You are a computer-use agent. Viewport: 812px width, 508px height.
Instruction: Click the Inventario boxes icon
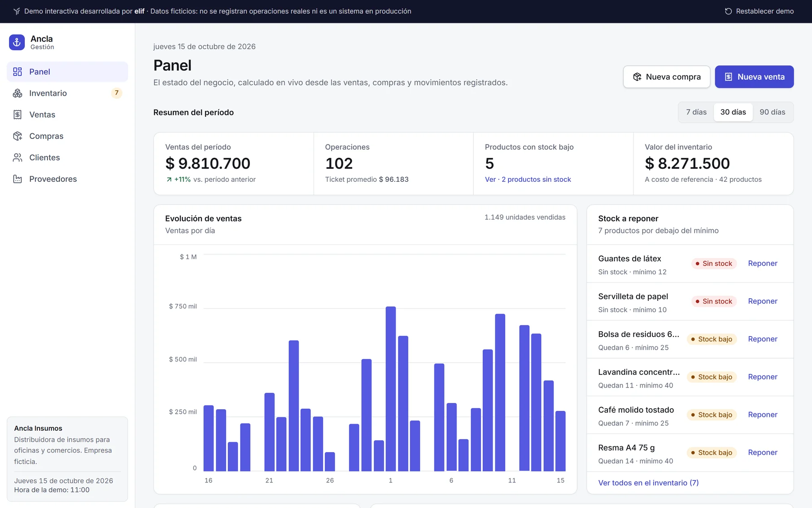click(x=18, y=93)
